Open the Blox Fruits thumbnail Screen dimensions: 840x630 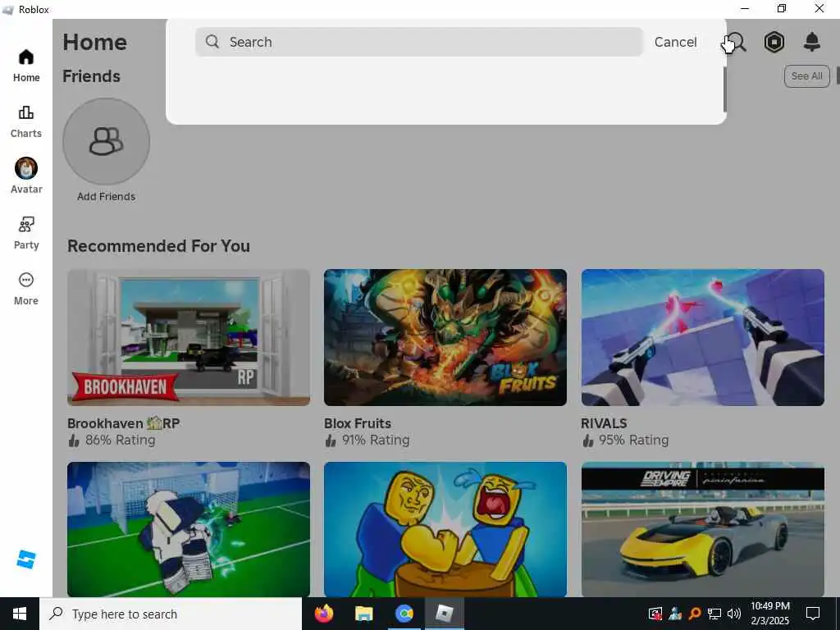445,337
